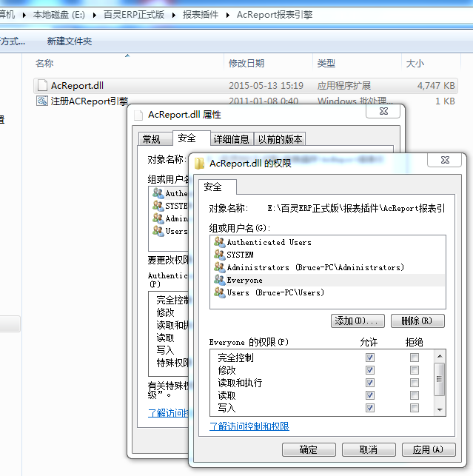Screen dimensions: 473x476
Task: Select Everyone name in permissions list
Action: [245, 281]
